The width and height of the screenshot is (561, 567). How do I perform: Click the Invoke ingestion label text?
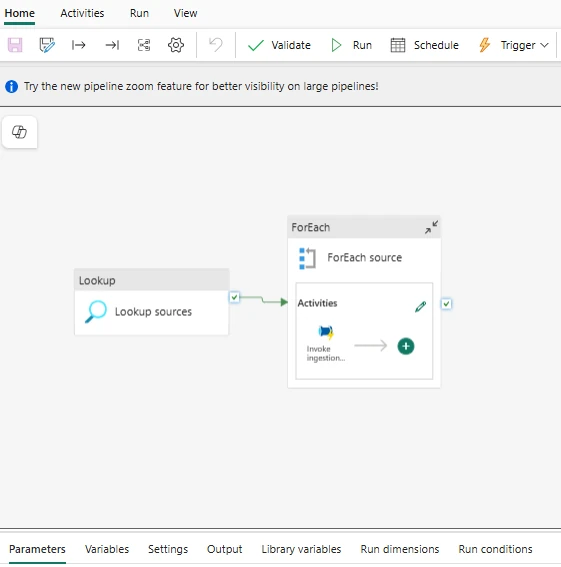[x=326, y=353]
